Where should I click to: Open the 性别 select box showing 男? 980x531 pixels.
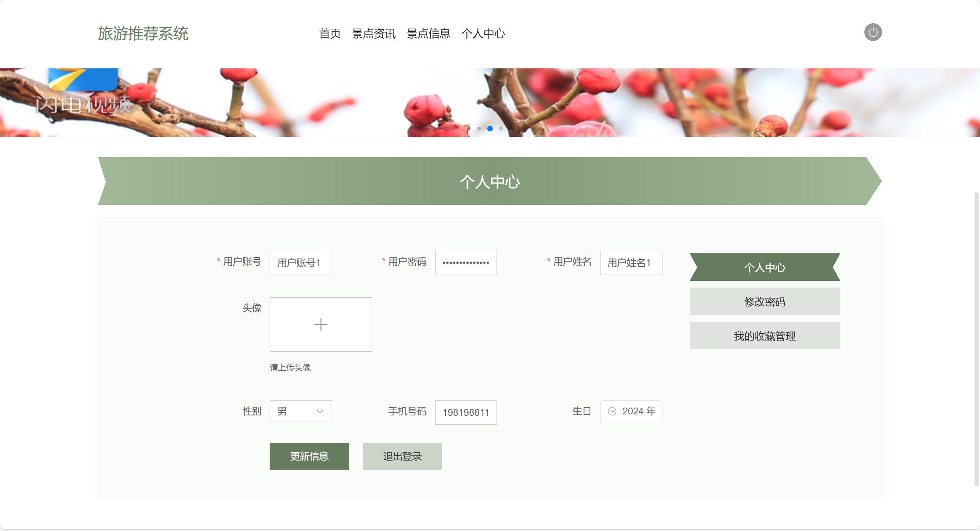coord(295,411)
